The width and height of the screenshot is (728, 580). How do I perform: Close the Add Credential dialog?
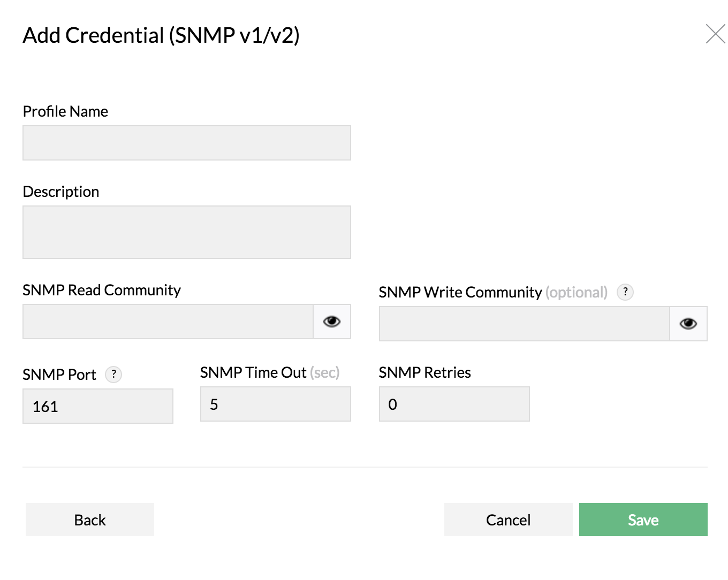click(715, 34)
